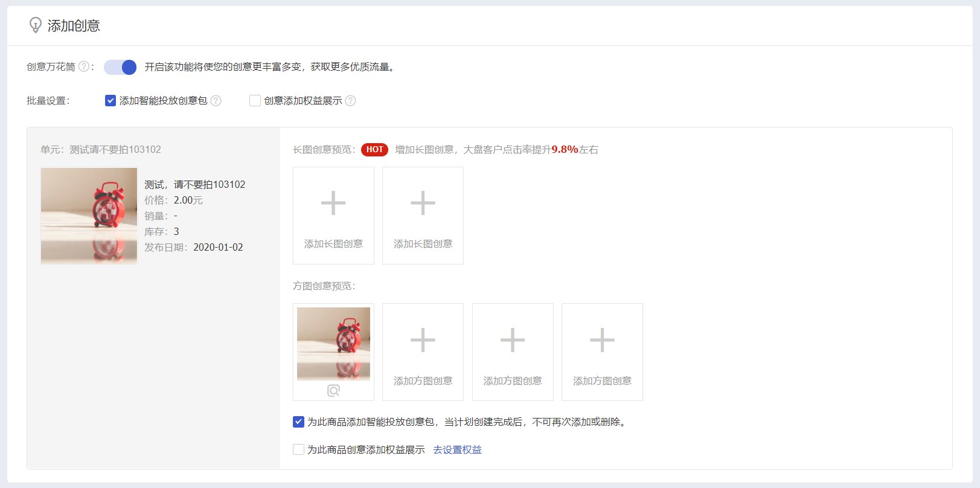Open help icon next to 创意万花筒
The height and width of the screenshot is (488, 980).
pos(84,66)
